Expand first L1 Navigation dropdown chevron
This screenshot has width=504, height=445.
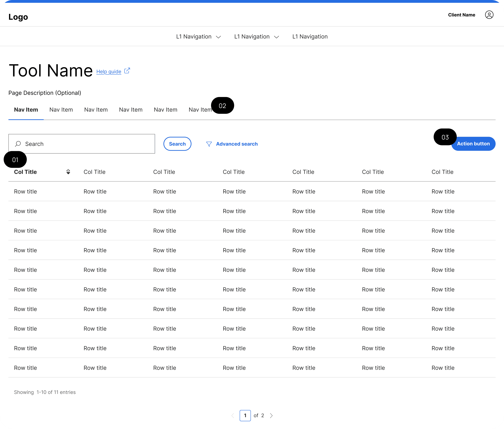click(x=218, y=37)
